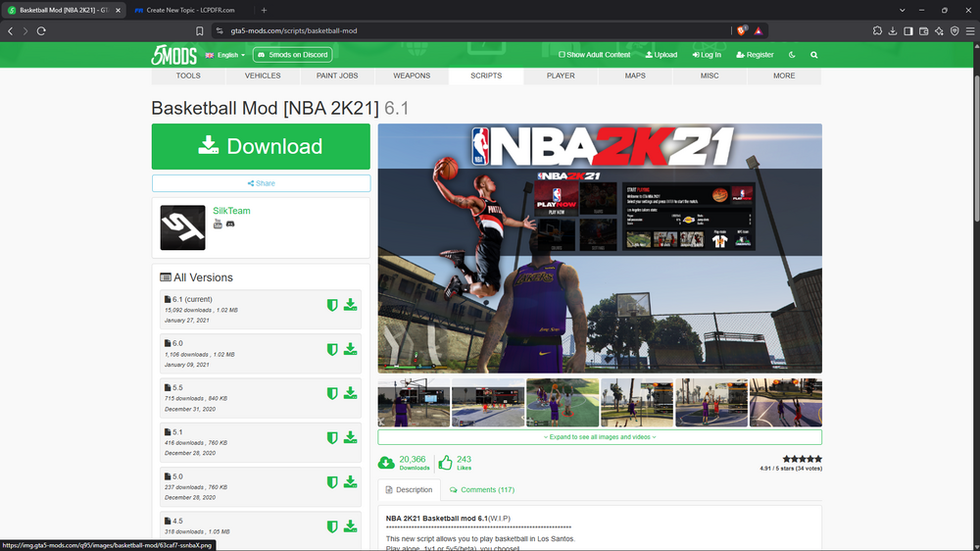Toggle Show Adult Content checkbox

(x=595, y=55)
